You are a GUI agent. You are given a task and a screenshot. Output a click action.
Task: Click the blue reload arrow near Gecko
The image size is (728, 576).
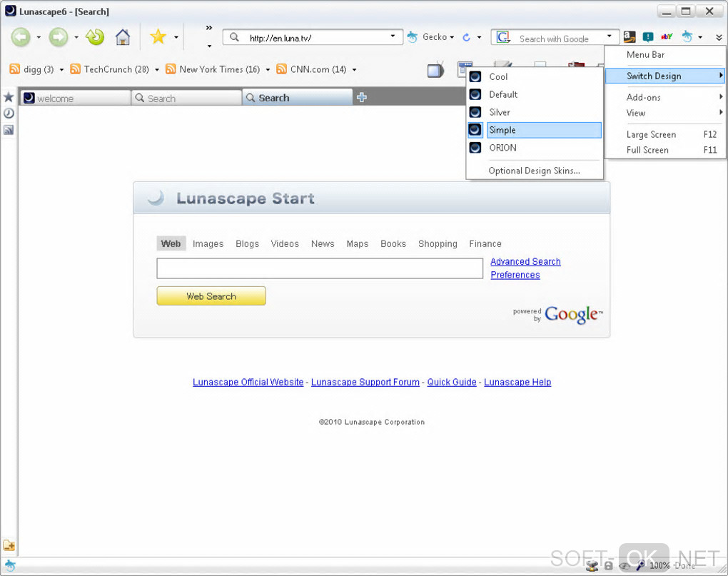tap(466, 37)
